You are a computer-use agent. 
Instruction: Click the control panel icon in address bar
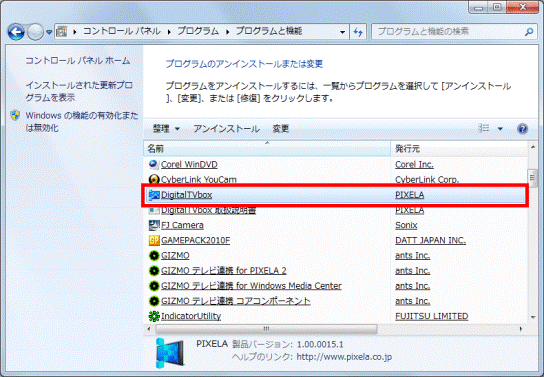[x=62, y=32]
